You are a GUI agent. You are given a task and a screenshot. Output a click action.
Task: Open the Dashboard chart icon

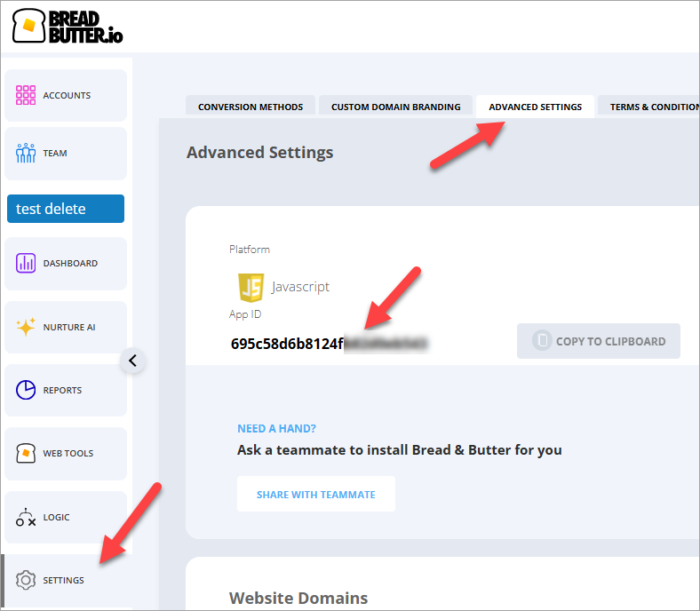point(26,264)
